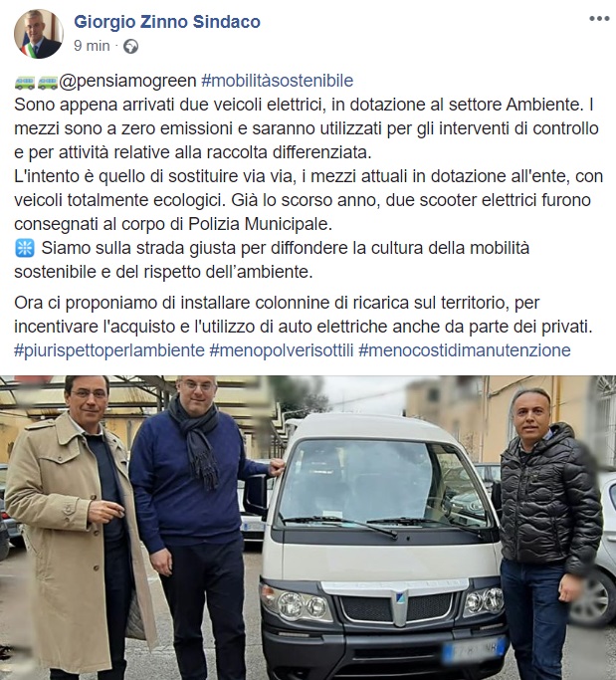Click the first green bus emoji
Screen dimensions: 616x680
click(25, 82)
